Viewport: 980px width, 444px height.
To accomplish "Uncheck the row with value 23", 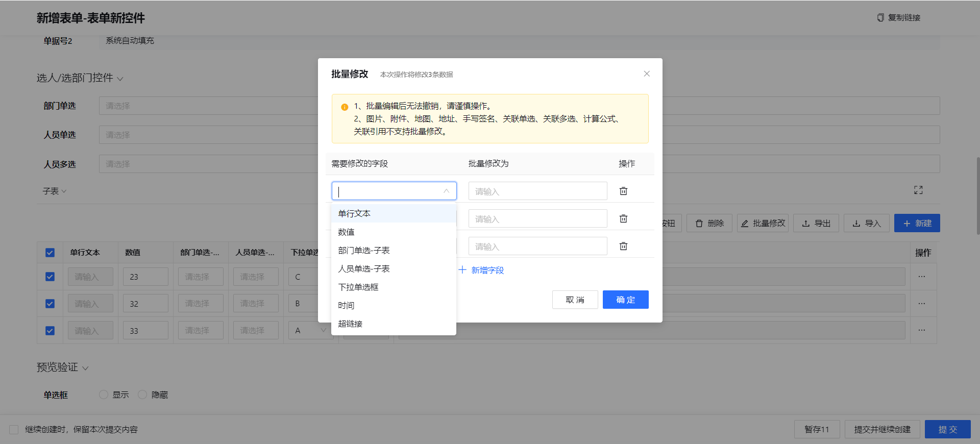I will click(x=50, y=277).
